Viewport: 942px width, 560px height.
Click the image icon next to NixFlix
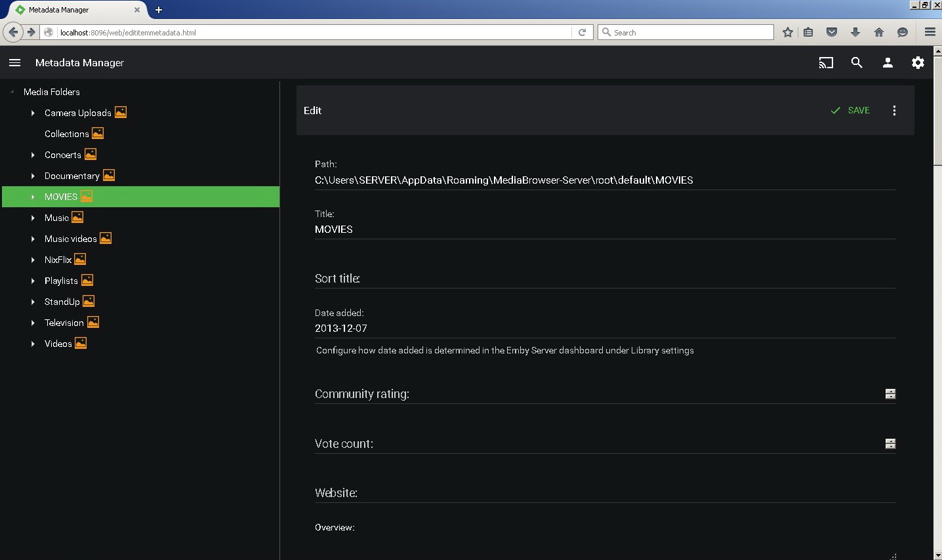[x=80, y=260]
